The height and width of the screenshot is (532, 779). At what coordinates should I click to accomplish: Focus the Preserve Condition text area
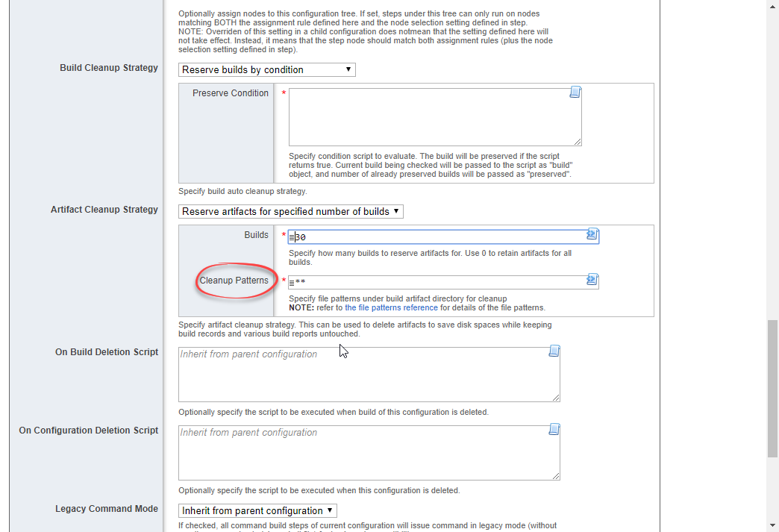435,117
